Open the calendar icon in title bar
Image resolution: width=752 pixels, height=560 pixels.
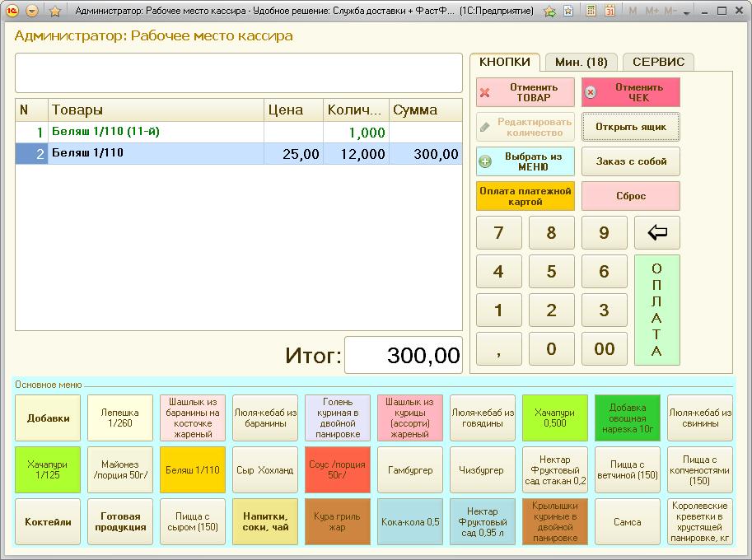(610, 12)
